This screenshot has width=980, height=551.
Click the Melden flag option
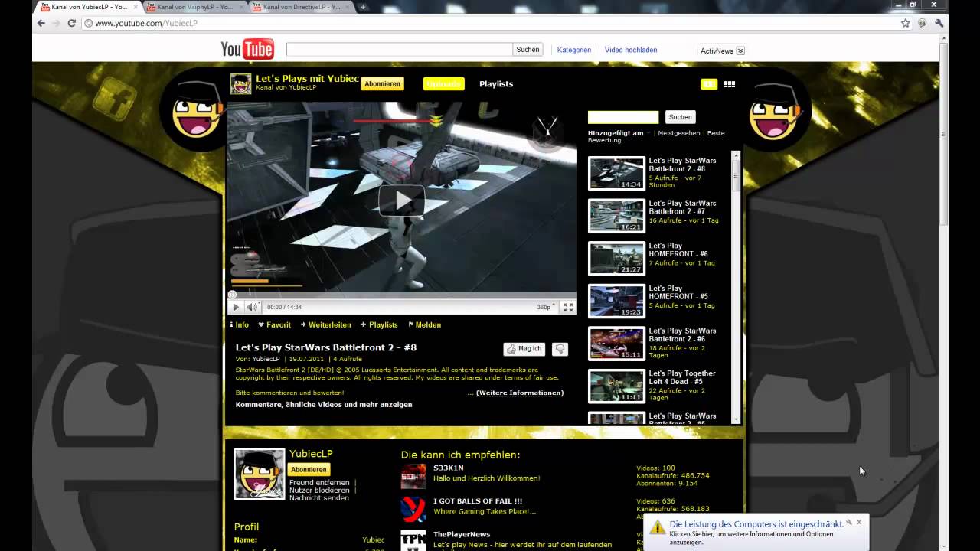[x=425, y=324]
